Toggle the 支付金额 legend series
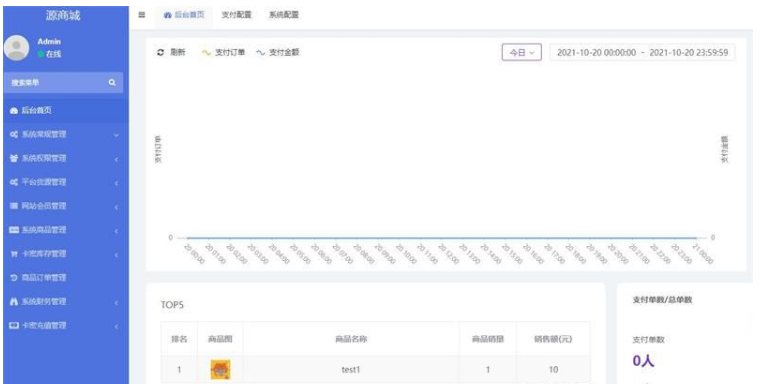The width and height of the screenshot is (766, 384). click(277, 52)
